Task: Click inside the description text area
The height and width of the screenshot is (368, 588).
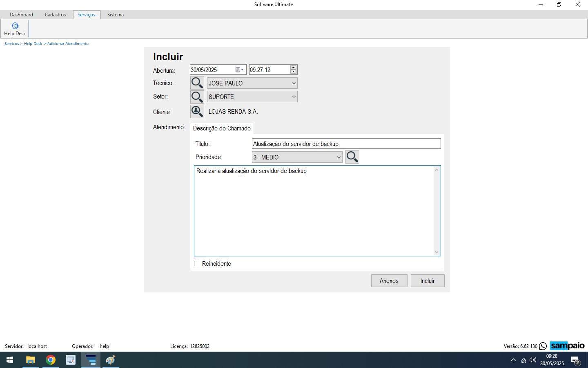Action: pos(314,211)
